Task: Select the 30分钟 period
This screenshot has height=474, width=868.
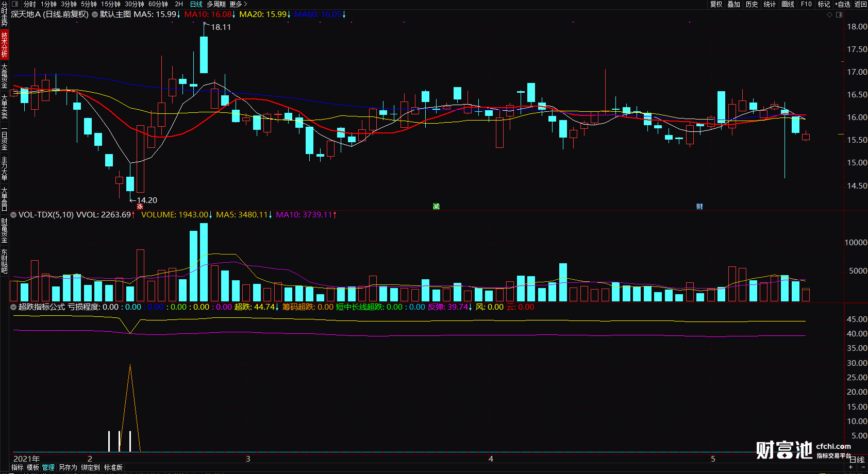Action: 135,4
